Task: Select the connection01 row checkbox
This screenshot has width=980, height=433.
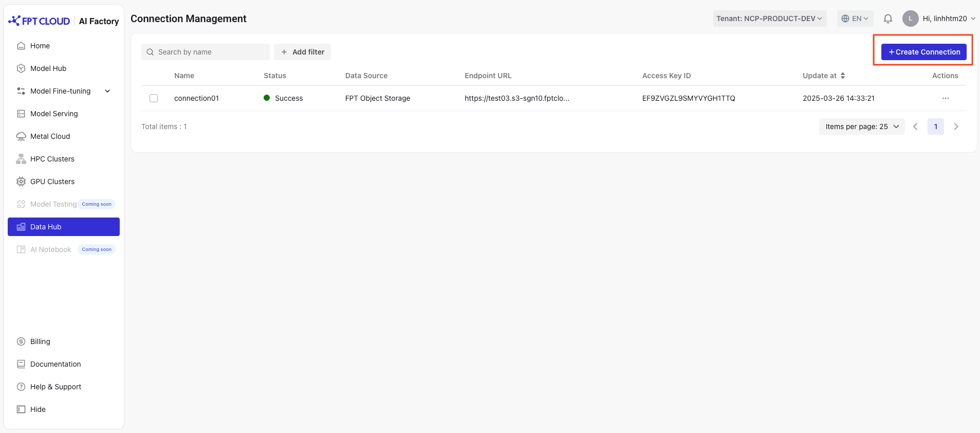Action: click(x=154, y=98)
